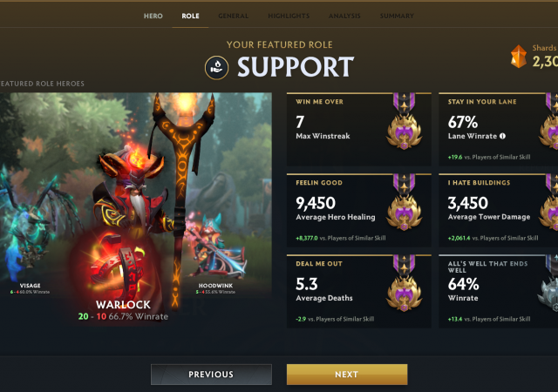
Task: Open the Summary tab
Action: click(x=397, y=16)
